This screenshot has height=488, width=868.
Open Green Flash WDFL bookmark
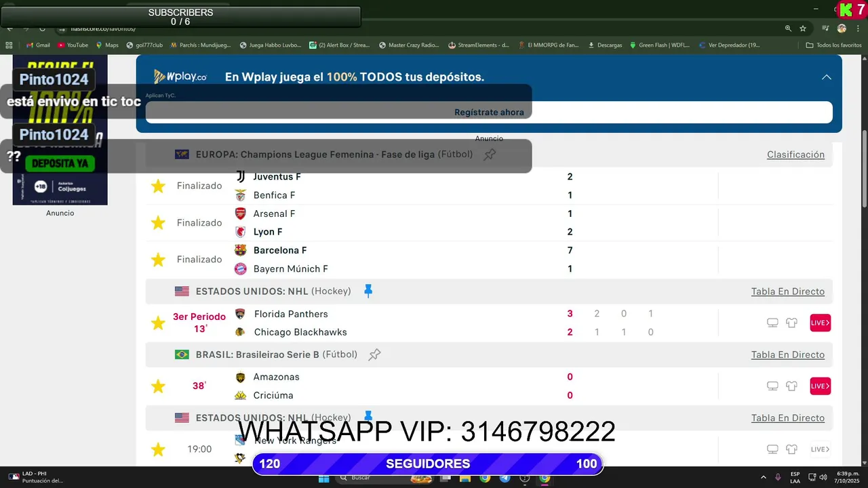659,45
